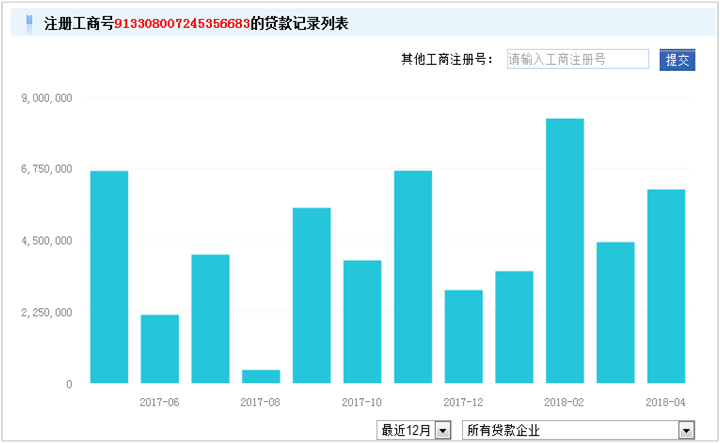Click the 2017-08 axis label
The height and width of the screenshot is (443, 720).
pyautogui.click(x=260, y=402)
